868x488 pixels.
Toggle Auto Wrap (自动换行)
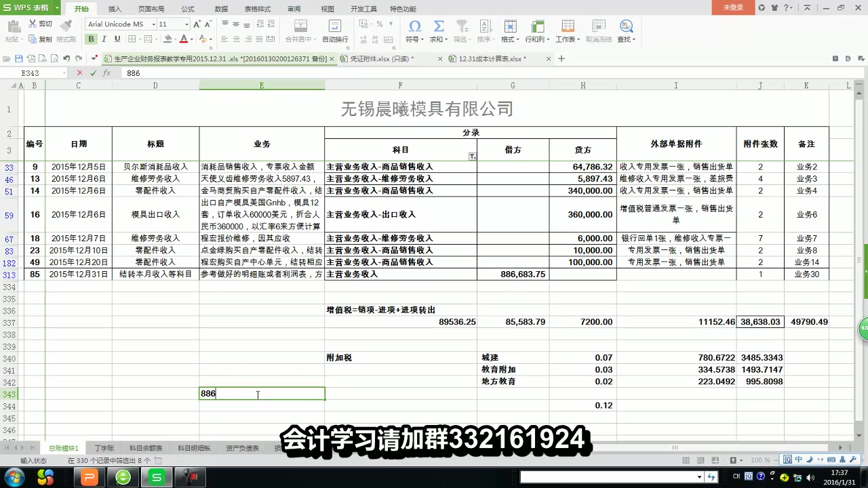[335, 31]
